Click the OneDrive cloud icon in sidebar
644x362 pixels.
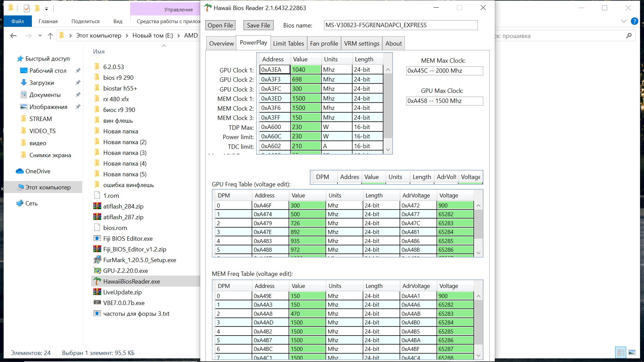tap(19, 171)
